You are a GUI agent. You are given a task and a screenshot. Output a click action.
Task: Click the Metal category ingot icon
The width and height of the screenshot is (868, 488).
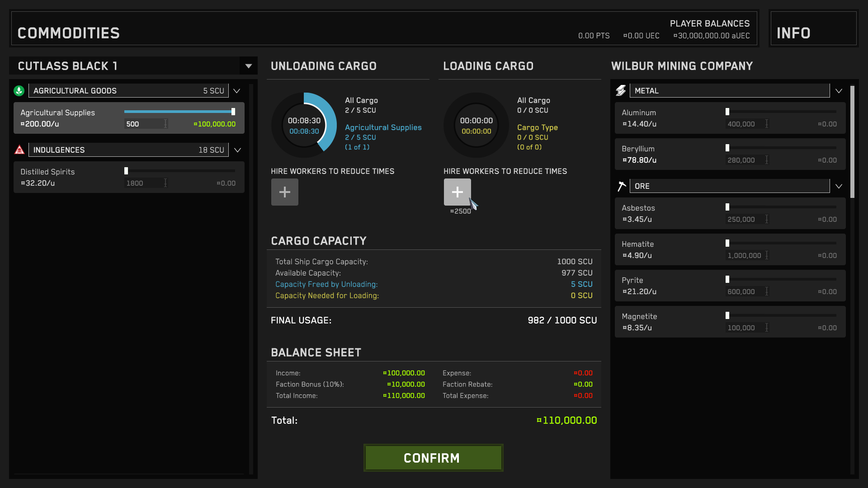(x=621, y=91)
